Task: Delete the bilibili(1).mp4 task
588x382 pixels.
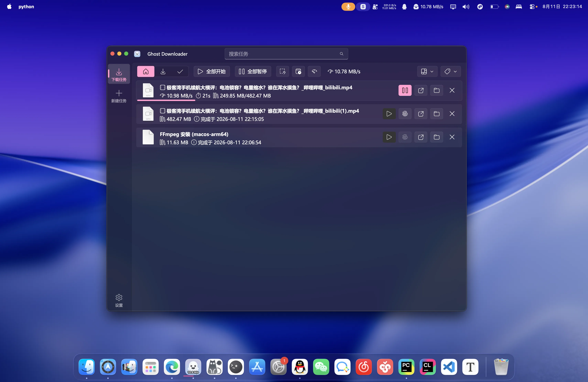Action: [x=452, y=114]
